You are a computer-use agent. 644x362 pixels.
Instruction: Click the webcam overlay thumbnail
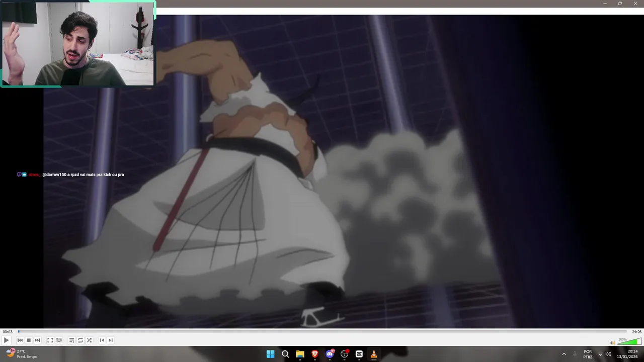pyautogui.click(x=78, y=44)
